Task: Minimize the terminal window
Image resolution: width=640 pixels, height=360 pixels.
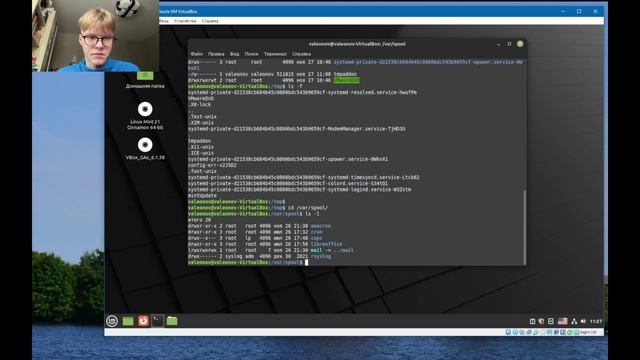Action: click(x=498, y=44)
